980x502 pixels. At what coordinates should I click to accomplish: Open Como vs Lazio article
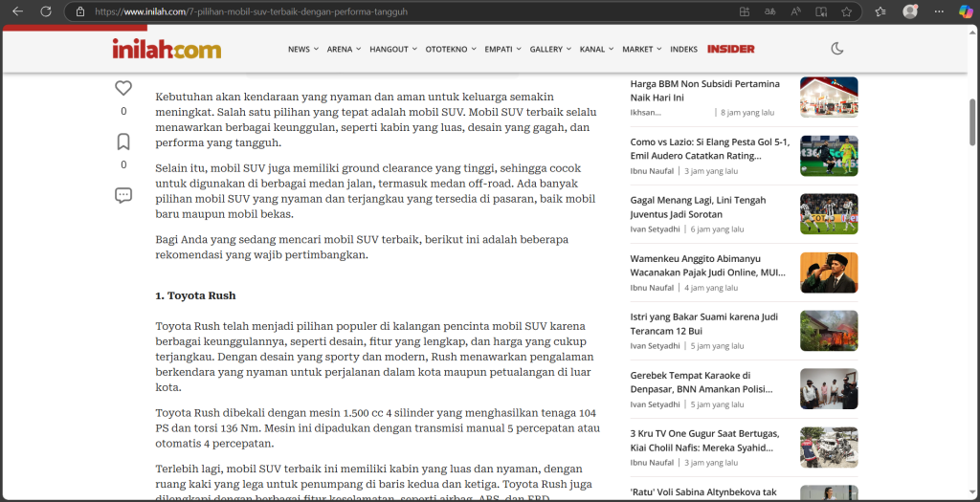(x=710, y=148)
